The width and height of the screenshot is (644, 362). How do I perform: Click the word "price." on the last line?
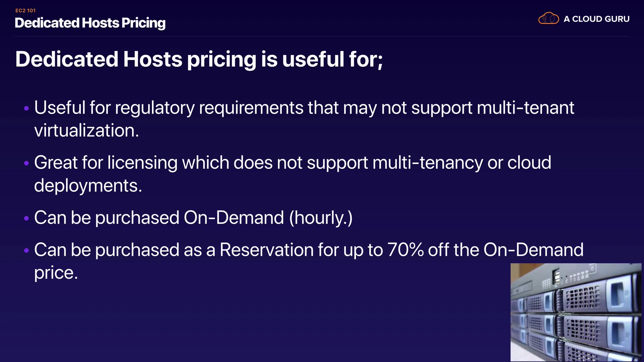pyautogui.click(x=56, y=273)
